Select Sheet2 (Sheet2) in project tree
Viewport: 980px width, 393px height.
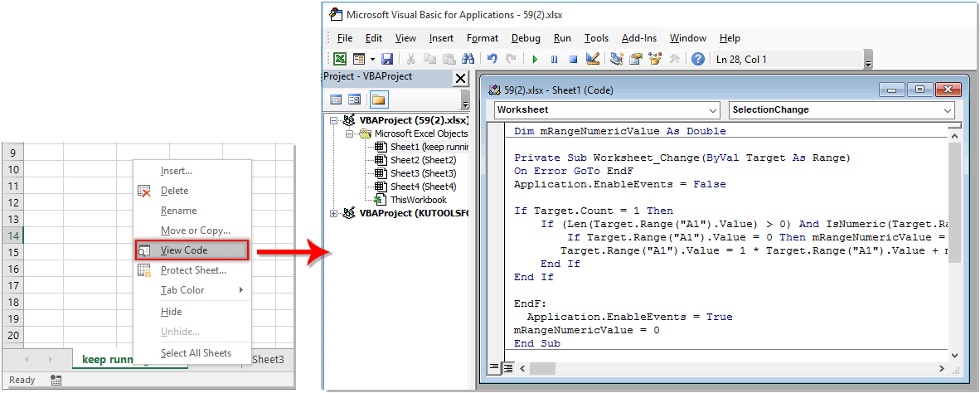(x=423, y=160)
